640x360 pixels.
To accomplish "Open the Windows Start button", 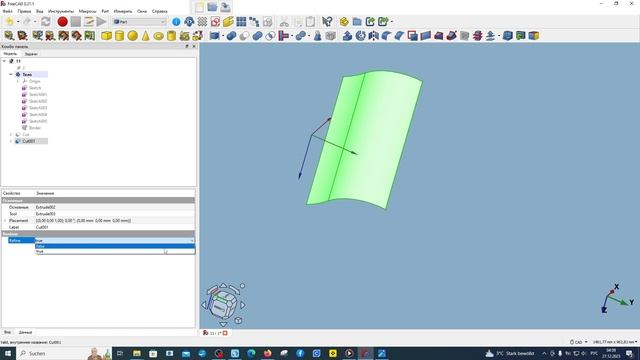I will (x=7, y=353).
